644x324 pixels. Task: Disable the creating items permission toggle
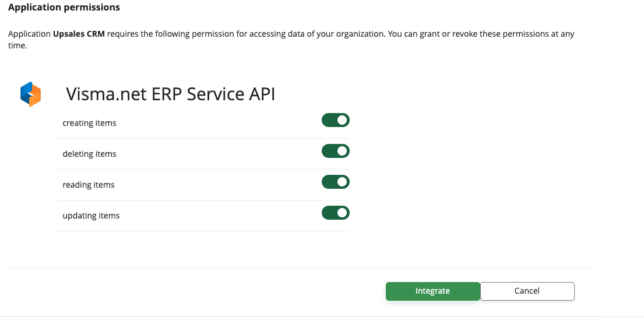tap(336, 120)
